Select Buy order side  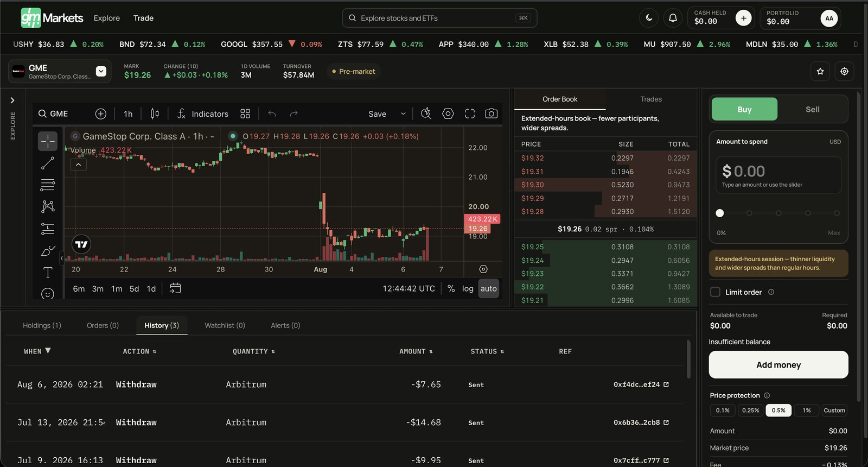point(744,109)
